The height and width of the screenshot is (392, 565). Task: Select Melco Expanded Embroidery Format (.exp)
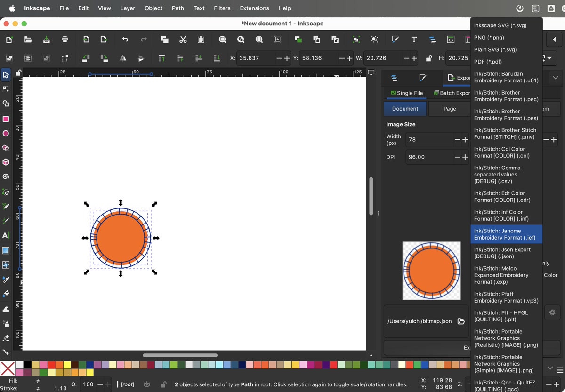[507, 275]
